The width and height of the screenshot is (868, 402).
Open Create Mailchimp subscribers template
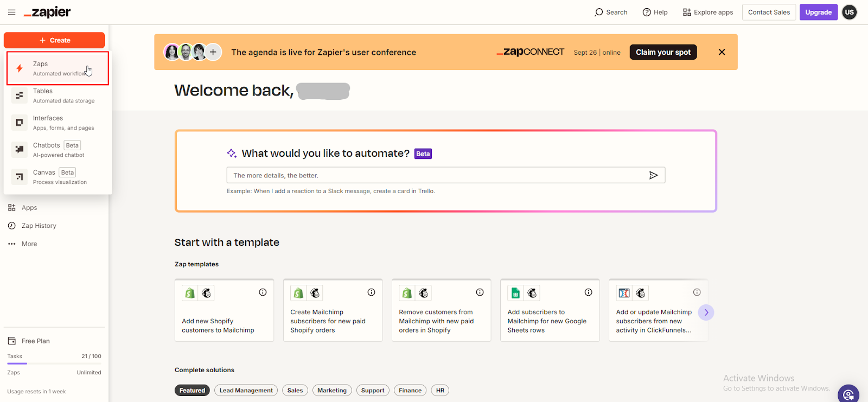[x=333, y=310]
